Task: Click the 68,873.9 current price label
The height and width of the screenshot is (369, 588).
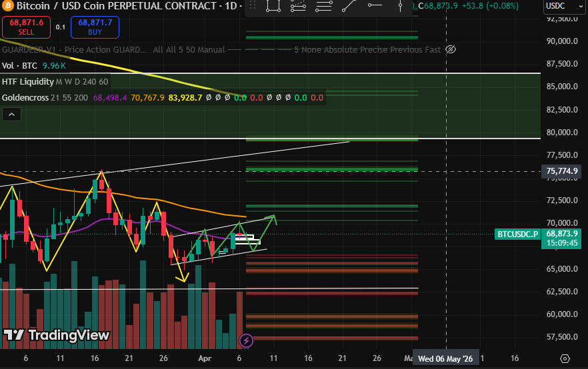Action: coord(562,234)
